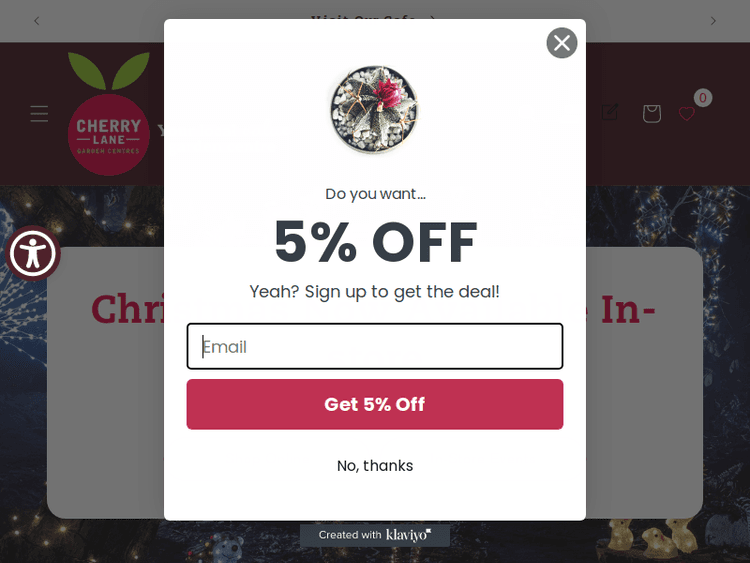Decline offer with No, thanks
Viewport: 750px width, 563px height.
tap(375, 465)
